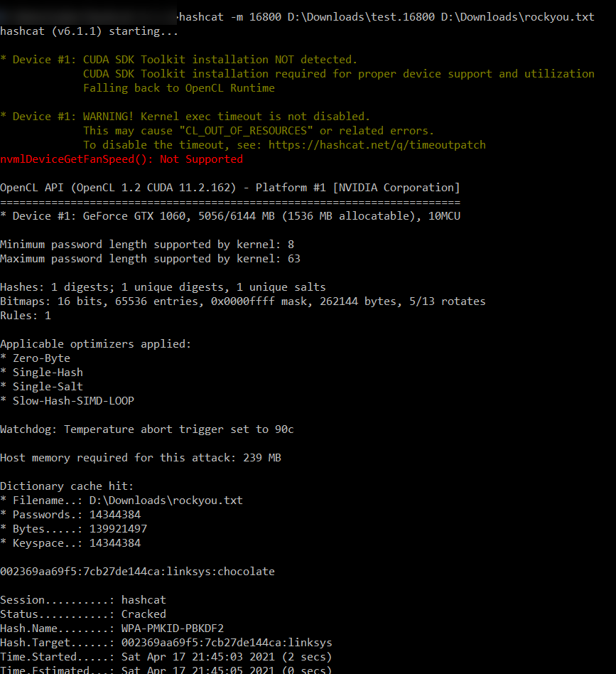Click the 'CL_OUT_OF_RESOURCES' warning line
Screen dimensions: 616x674
coord(259,131)
